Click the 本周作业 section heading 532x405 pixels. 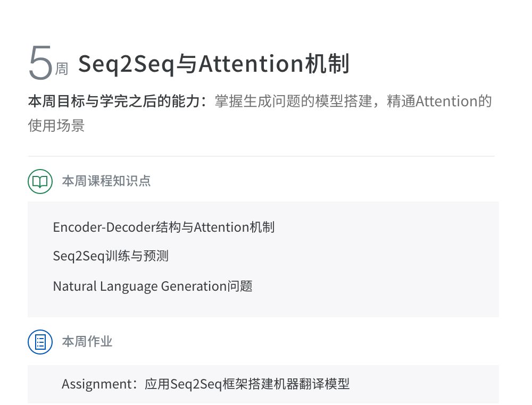87,341
